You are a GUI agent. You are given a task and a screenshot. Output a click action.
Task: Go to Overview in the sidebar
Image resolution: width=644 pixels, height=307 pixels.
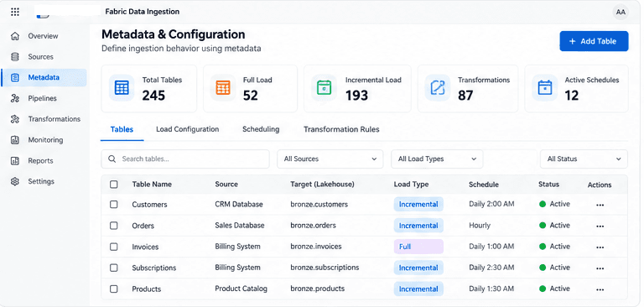click(x=43, y=36)
